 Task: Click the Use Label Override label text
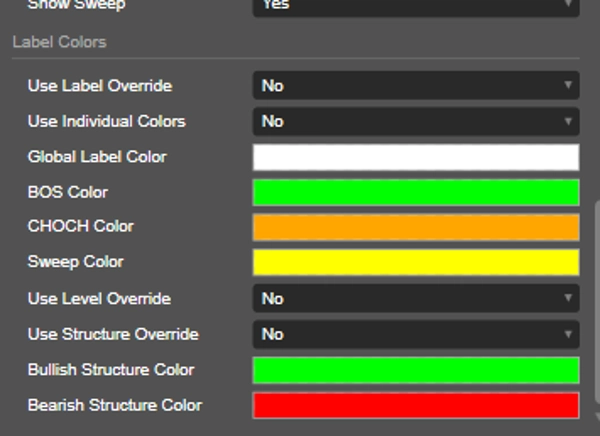pos(100,86)
